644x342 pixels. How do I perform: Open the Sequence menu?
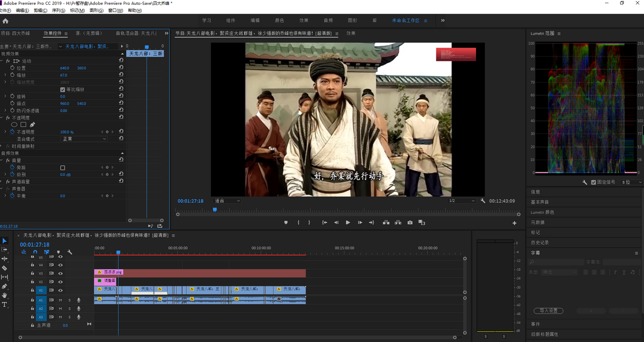point(58,10)
